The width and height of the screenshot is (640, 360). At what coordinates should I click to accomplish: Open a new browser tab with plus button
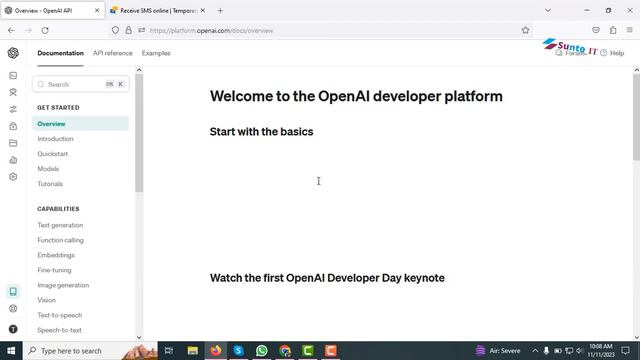coord(220,11)
